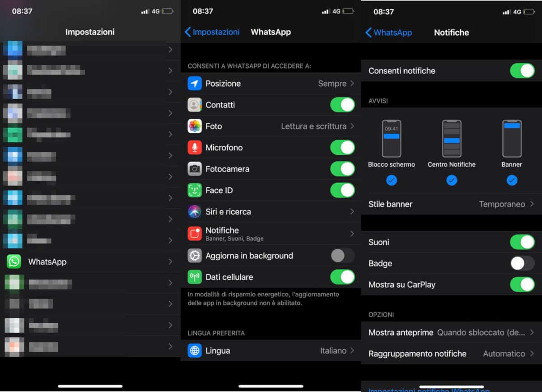The height and width of the screenshot is (392, 542).
Task: Toggle the Face ID switch
Action: point(342,190)
